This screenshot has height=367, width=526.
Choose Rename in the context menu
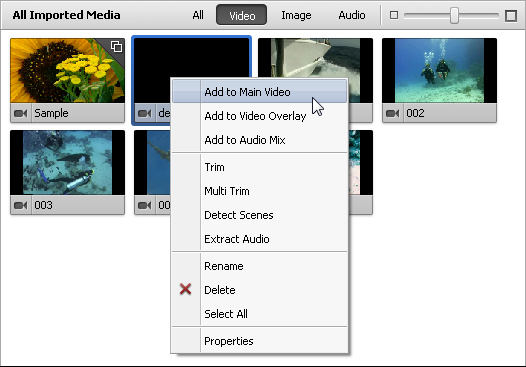coord(259,266)
